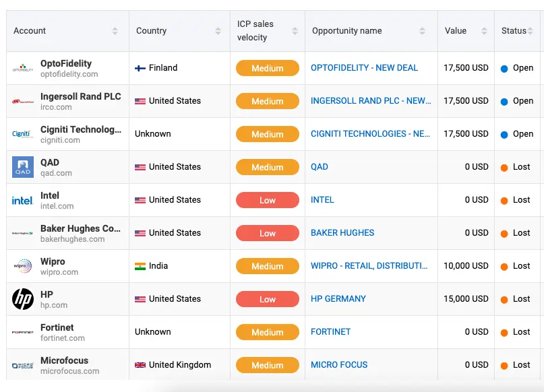Screen dimensions: 544x392
Task: Click the Cigniti company logo
Action: coord(23,134)
